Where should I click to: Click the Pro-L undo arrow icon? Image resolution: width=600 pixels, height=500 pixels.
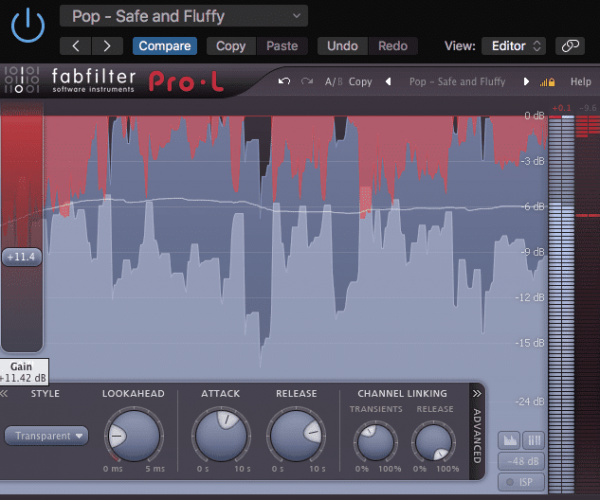coord(284,81)
